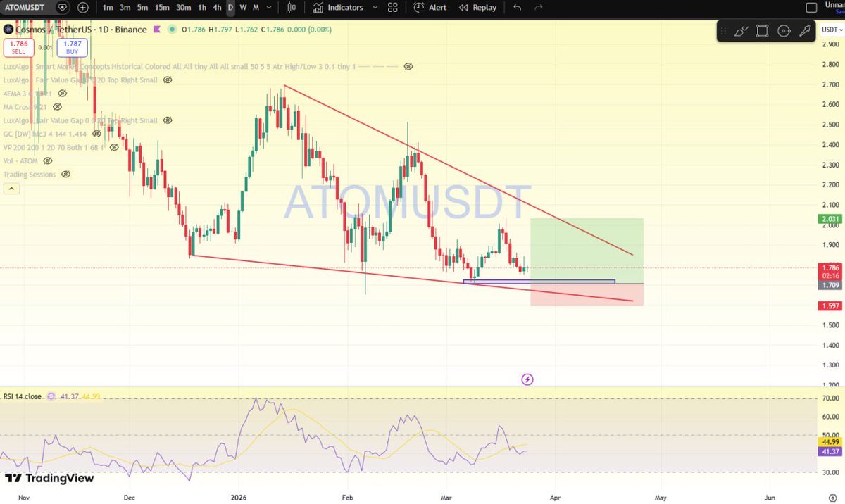The width and height of the screenshot is (845, 504).
Task: Create an Alert
Action: [x=430, y=8]
